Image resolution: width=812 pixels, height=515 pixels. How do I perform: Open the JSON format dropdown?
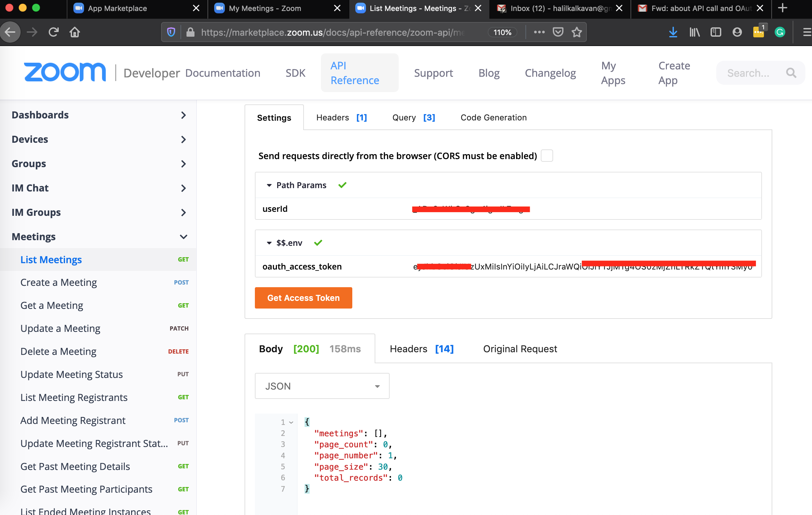click(322, 386)
